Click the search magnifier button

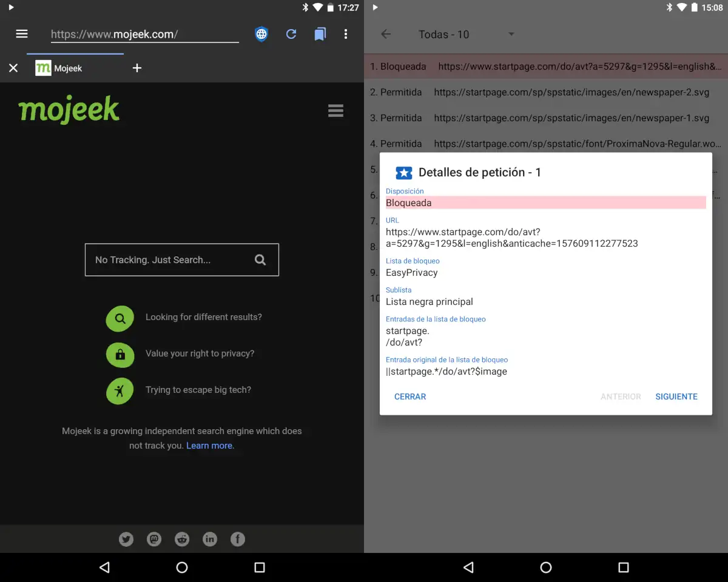tap(260, 259)
